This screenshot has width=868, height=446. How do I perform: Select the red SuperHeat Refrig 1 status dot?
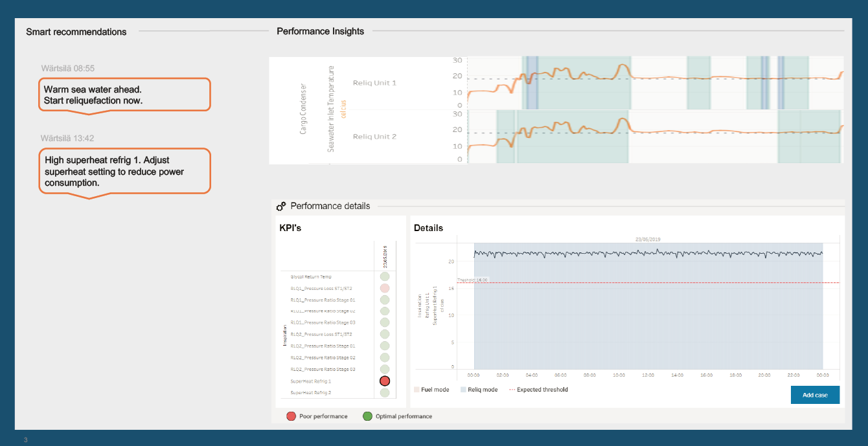pos(385,381)
